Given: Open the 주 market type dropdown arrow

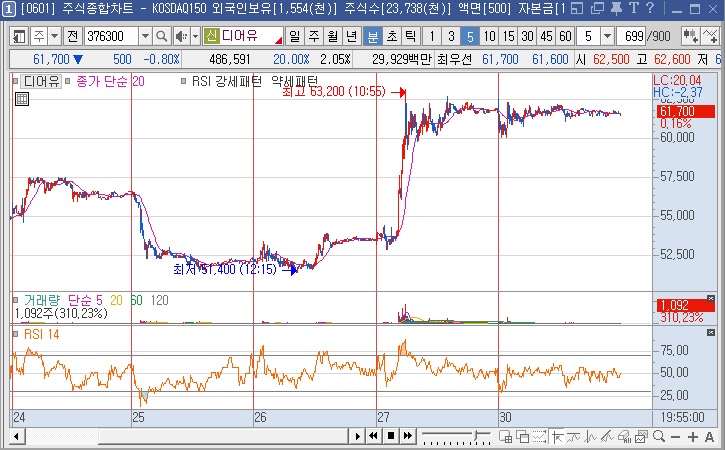Looking at the screenshot, I should coord(55,36).
